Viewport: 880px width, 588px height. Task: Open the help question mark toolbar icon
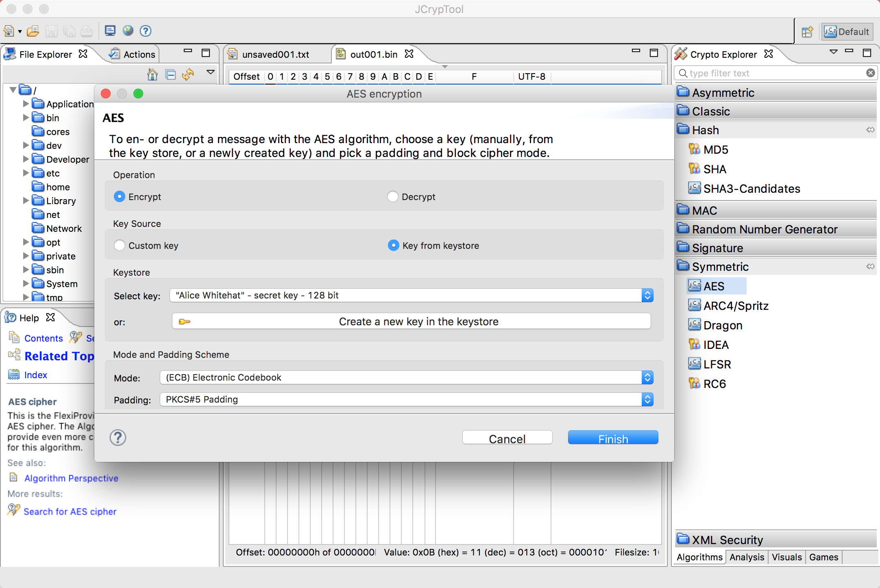coord(145,31)
